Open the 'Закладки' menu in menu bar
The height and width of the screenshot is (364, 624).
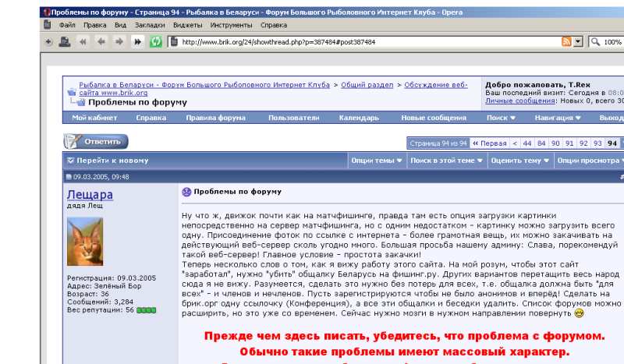point(149,25)
